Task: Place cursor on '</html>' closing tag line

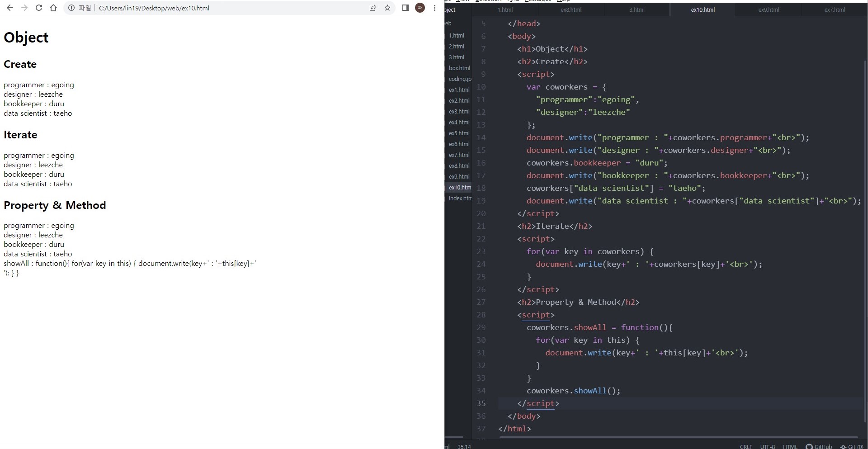Action: point(514,429)
